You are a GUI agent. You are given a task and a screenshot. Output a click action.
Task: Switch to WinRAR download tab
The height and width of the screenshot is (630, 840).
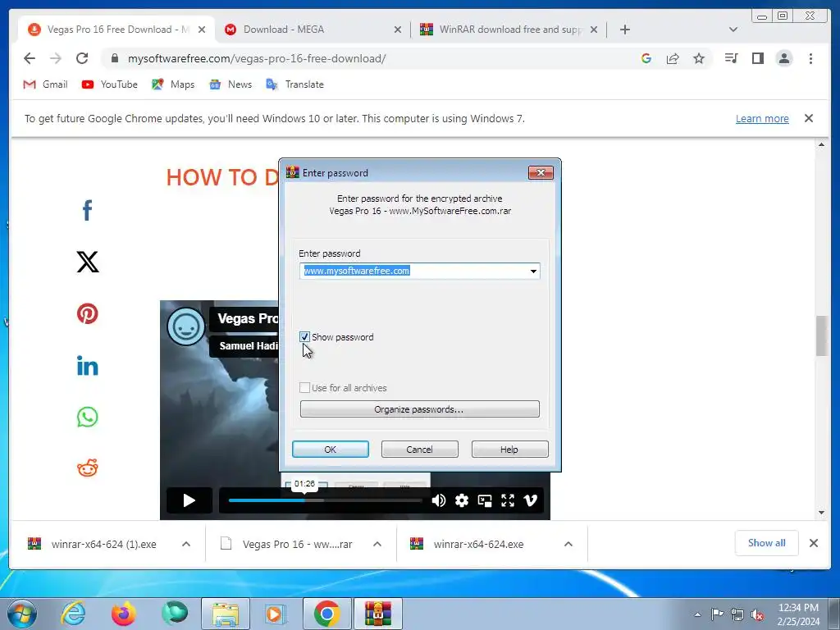(509, 30)
